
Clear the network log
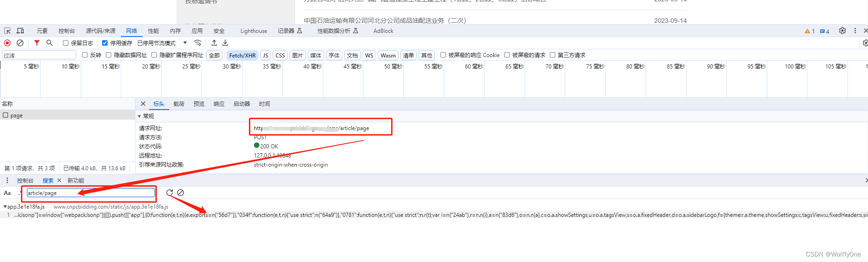20,43
